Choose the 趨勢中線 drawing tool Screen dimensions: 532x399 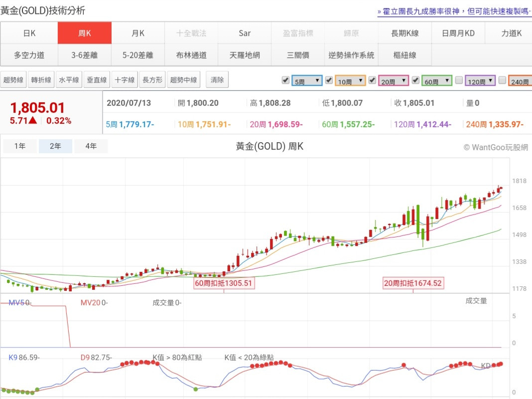point(184,80)
